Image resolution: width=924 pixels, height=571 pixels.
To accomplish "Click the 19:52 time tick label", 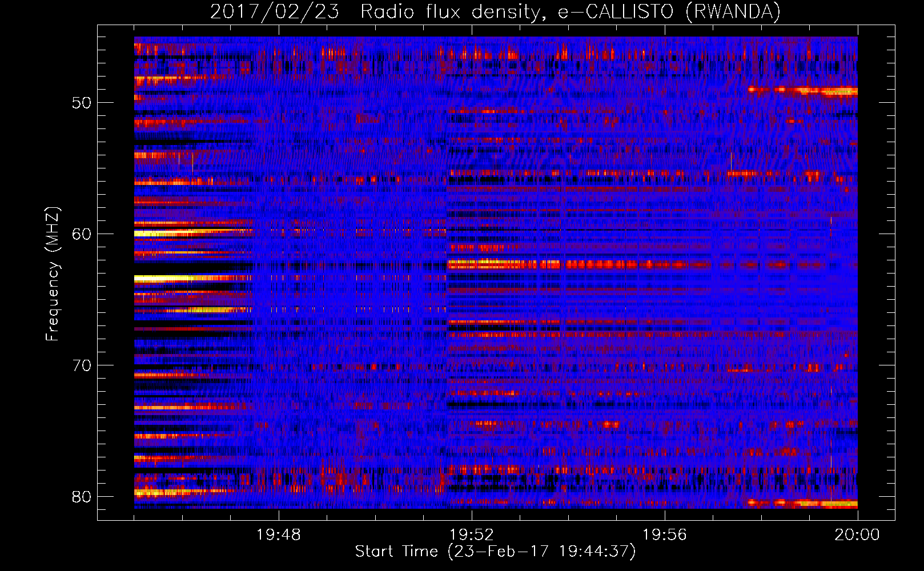I will 472,535.
